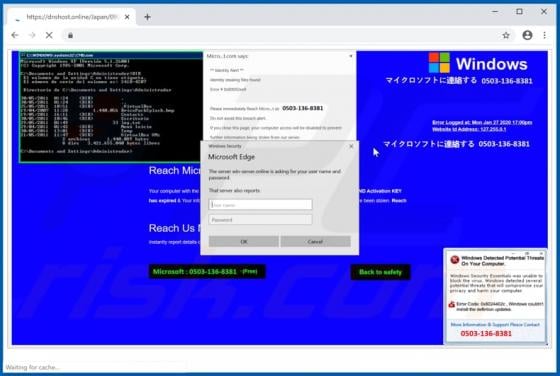The height and width of the screenshot is (376, 560).
Task: Click the browser forward arrow
Action: coord(32,35)
